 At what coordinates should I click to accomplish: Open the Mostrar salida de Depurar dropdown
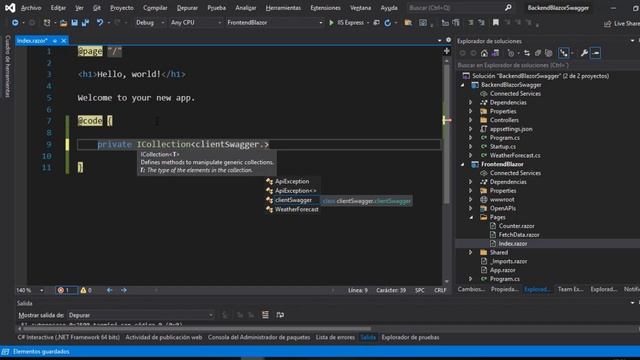click(x=141, y=315)
